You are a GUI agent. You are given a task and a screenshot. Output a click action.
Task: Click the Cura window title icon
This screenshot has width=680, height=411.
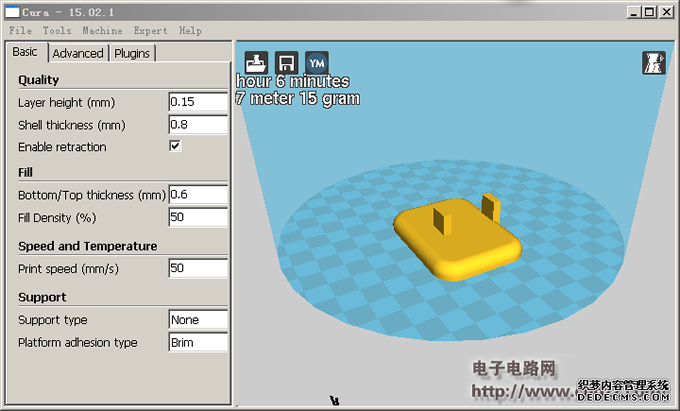pyautogui.click(x=12, y=12)
